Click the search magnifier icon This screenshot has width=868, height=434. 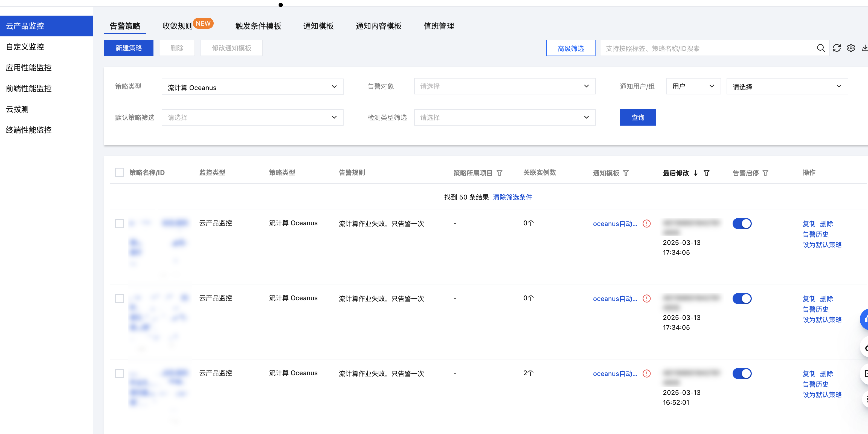click(x=820, y=48)
